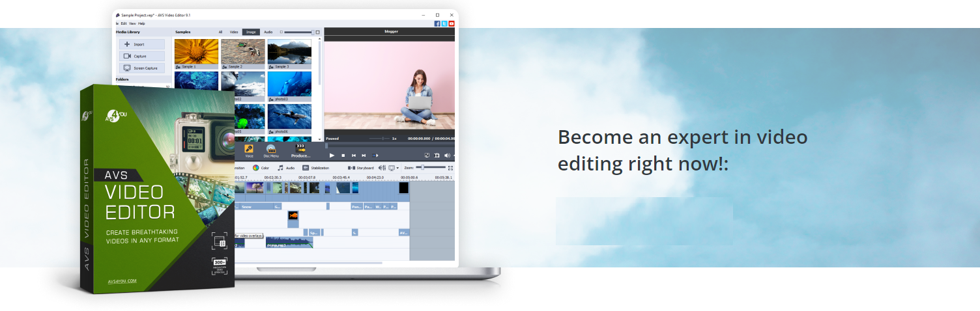The height and width of the screenshot is (311, 980).
Task: Adjust the thumbnail size slider in Samples
Action: point(300,32)
